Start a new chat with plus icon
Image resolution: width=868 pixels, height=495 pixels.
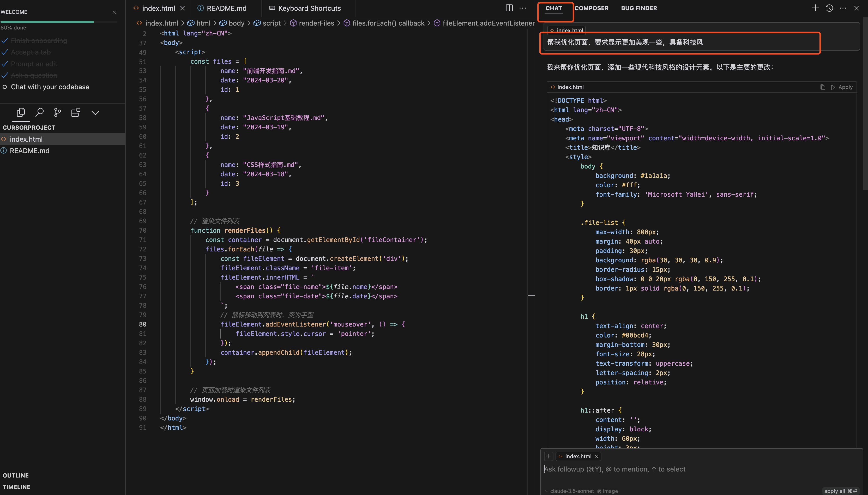tap(815, 8)
